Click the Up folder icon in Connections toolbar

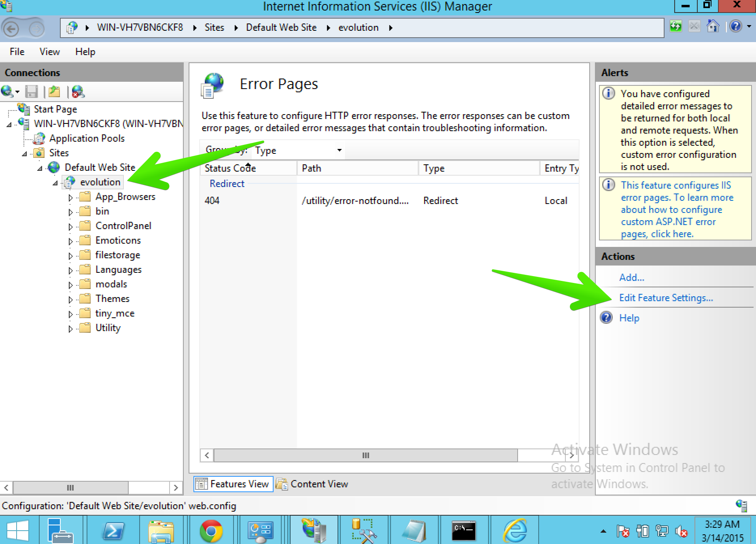tap(54, 92)
